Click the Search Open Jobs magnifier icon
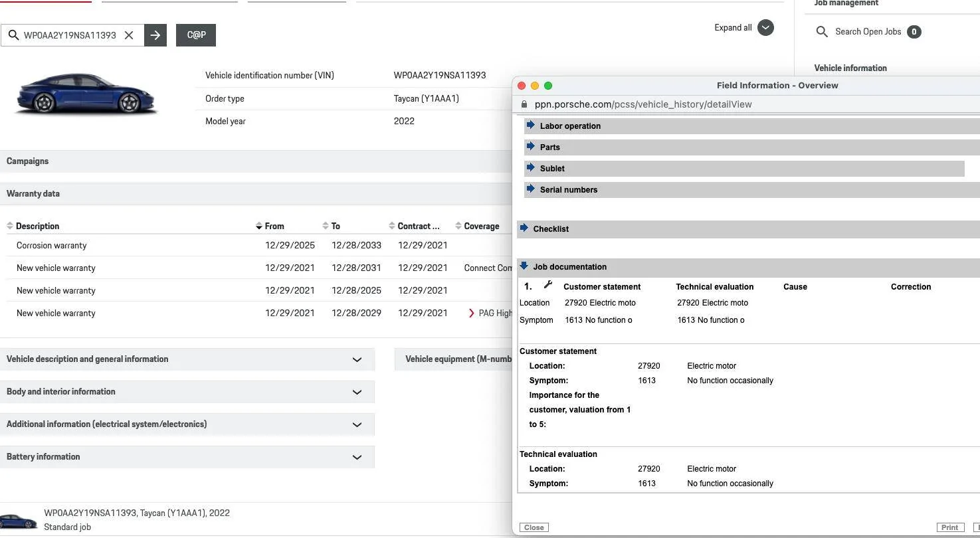 click(822, 32)
